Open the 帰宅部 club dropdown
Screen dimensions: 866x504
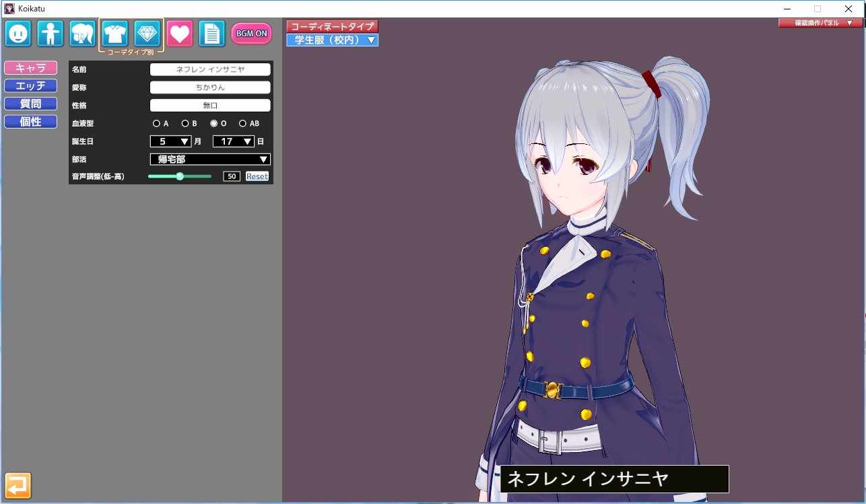tap(210, 159)
